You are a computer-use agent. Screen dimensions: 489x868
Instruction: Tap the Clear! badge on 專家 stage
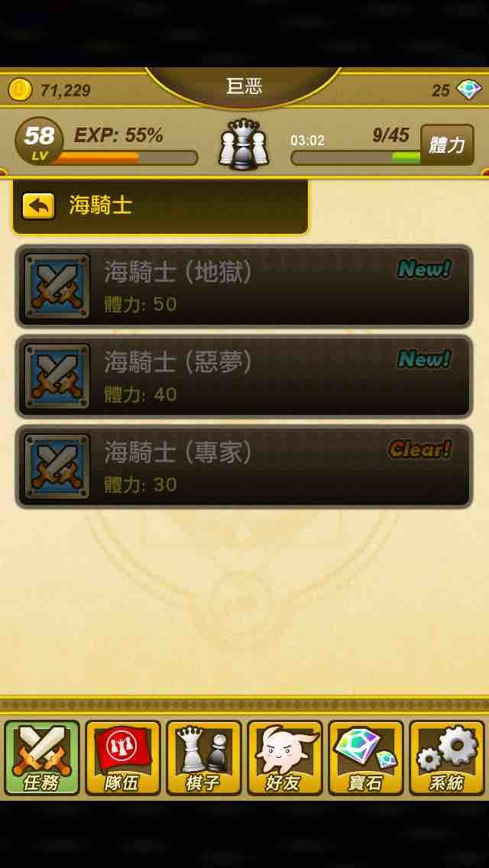click(x=419, y=449)
